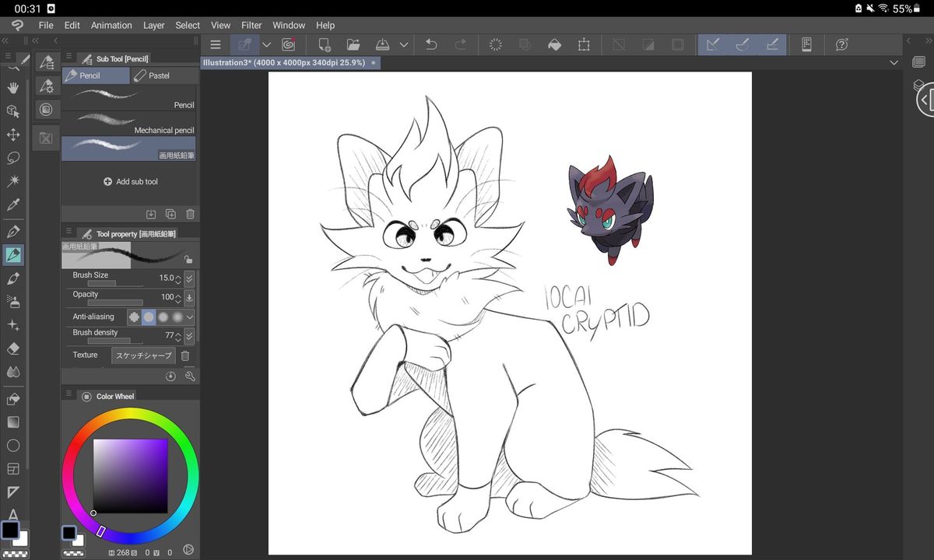934x560 pixels.
Task: Select the Blend tool
Action: pyautogui.click(x=13, y=372)
